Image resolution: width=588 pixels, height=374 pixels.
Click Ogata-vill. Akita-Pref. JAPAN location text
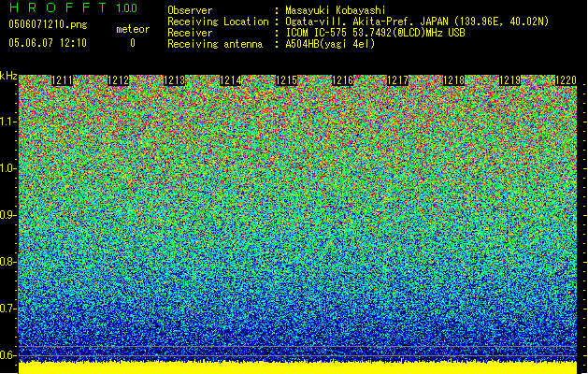click(x=417, y=22)
